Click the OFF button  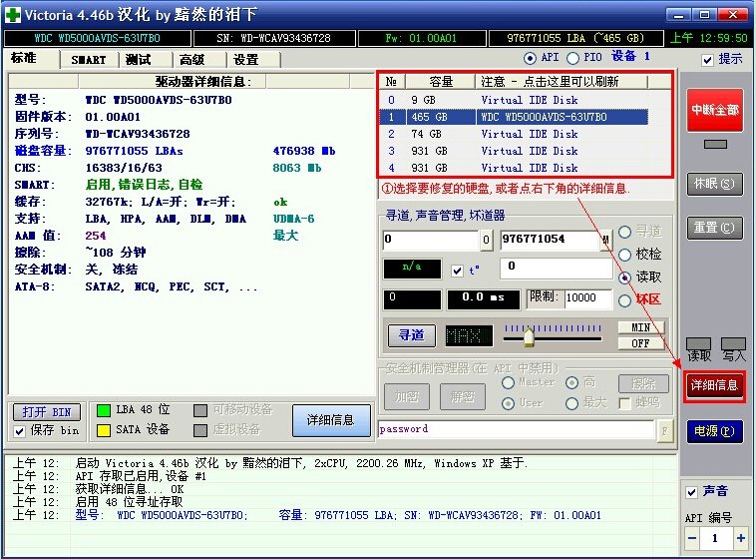[x=640, y=343]
